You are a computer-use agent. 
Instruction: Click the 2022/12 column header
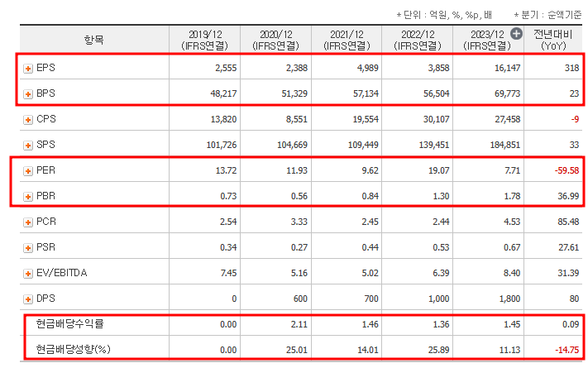[x=418, y=40]
